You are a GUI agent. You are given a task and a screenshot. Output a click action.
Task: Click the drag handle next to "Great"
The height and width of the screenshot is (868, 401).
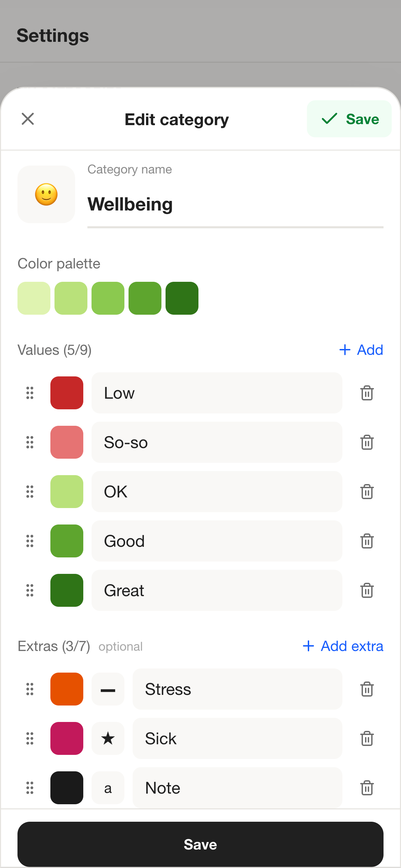tap(29, 590)
